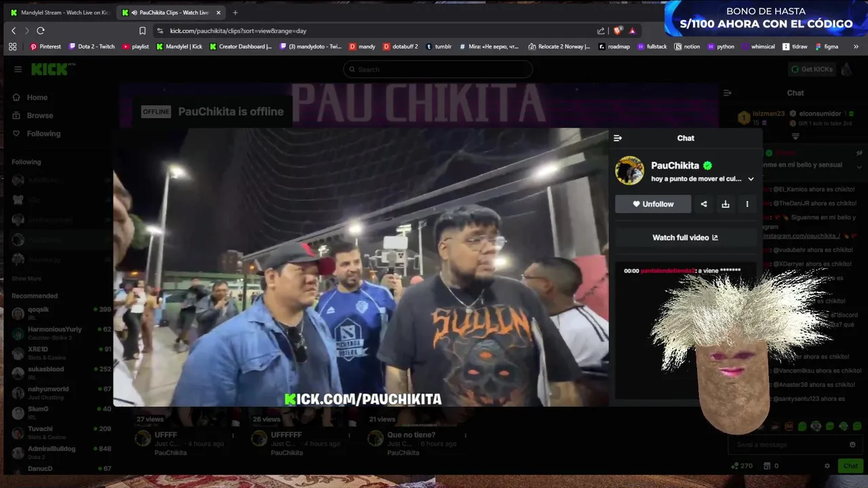
Task: Open the playlist bookmark
Action: (136, 47)
